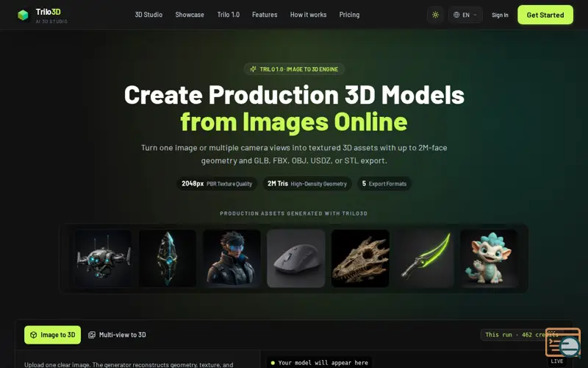Click the Get Started button

click(545, 15)
